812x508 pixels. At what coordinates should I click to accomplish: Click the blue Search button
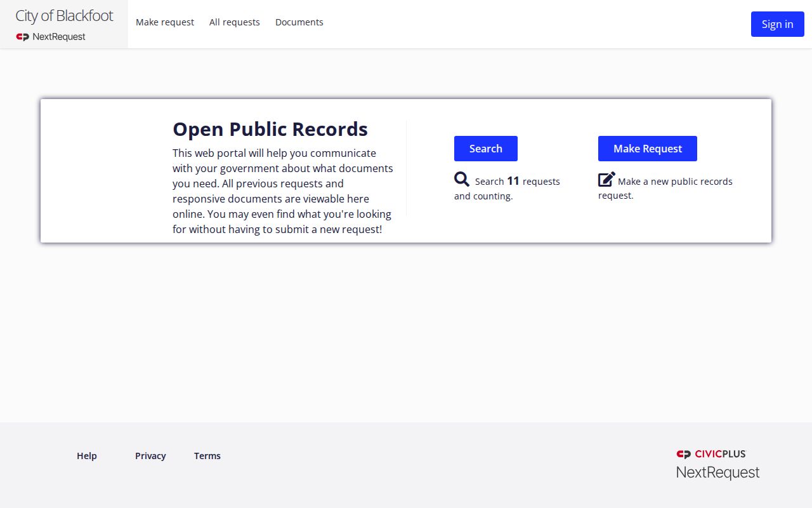[486, 149]
